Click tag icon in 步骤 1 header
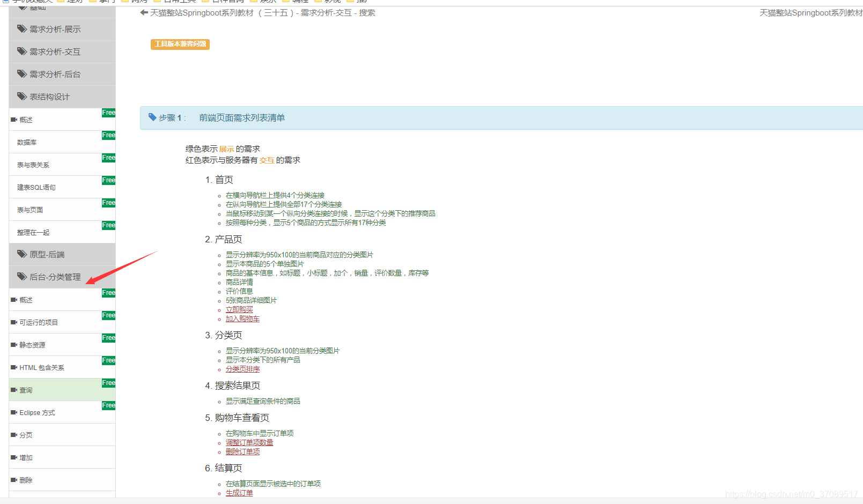Screen dimensions: 863x504 [x=152, y=117]
